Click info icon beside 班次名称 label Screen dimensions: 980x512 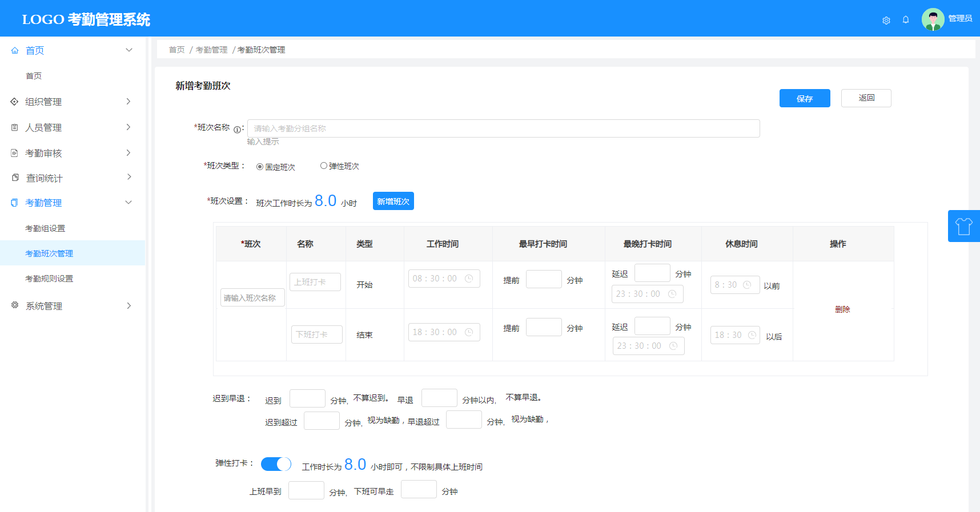click(x=237, y=130)
